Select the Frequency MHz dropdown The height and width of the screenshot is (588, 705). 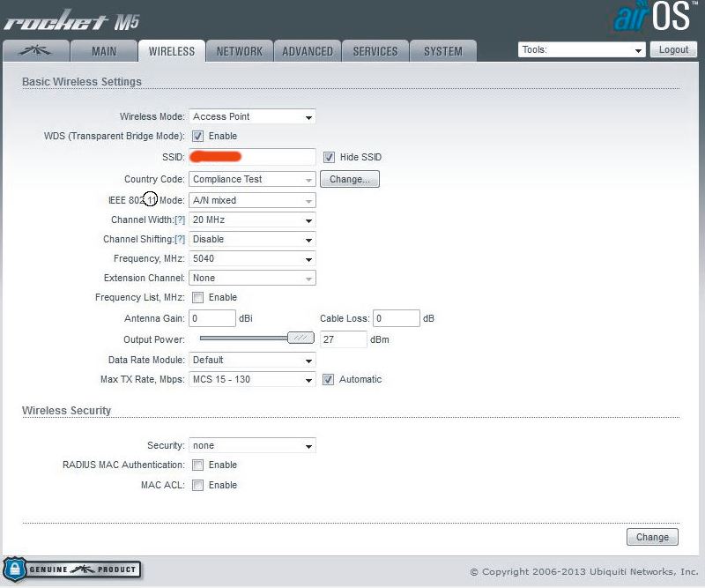point(252,258)
